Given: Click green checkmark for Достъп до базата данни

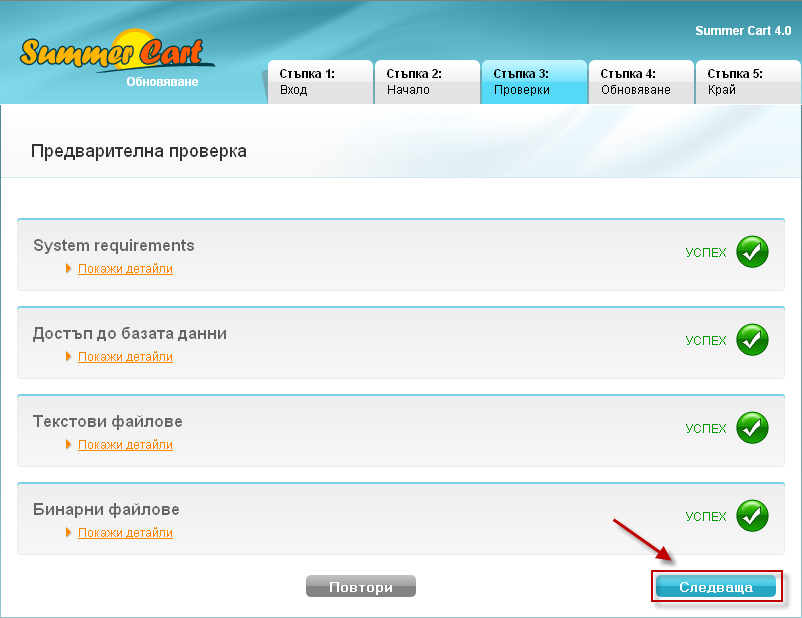Looking at the screenshot, I should pos(752,340).
